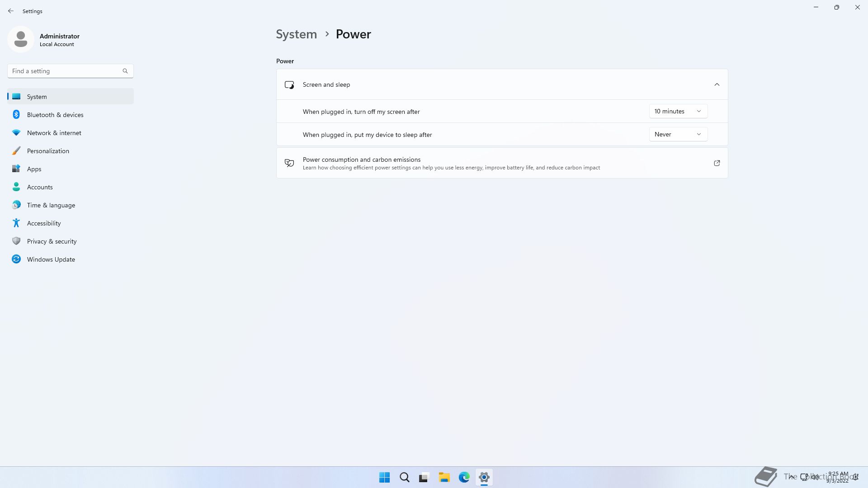Image resolution: width=868 pixels, height=488 pixels.
Task: Go to Accessibility settings
Action: pos(44,223)
